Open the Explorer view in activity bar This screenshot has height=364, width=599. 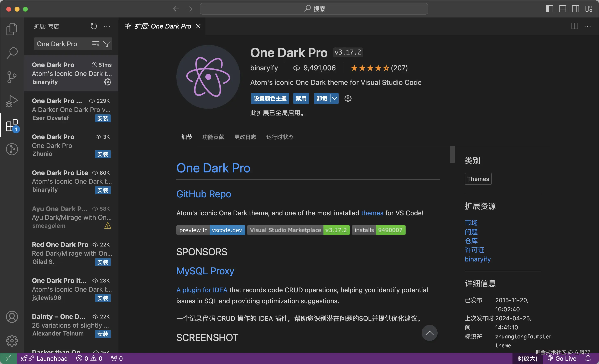[x=12, y=29]
